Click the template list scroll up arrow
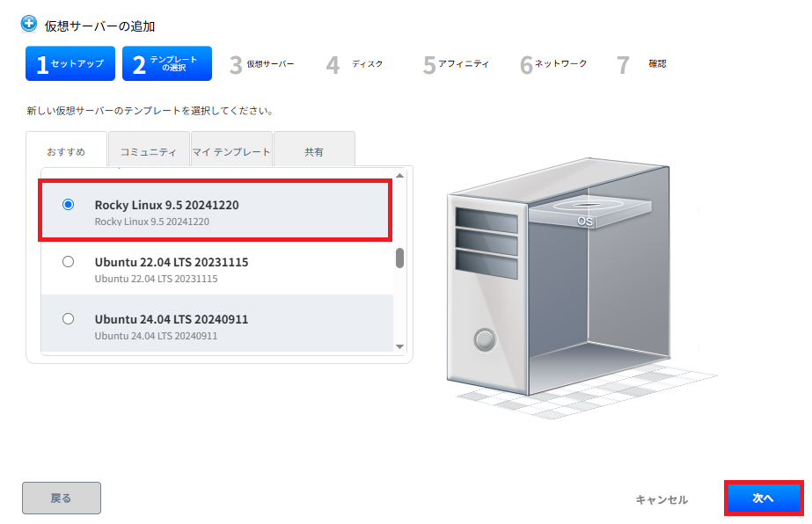812x524 pixels. [399, 176]
